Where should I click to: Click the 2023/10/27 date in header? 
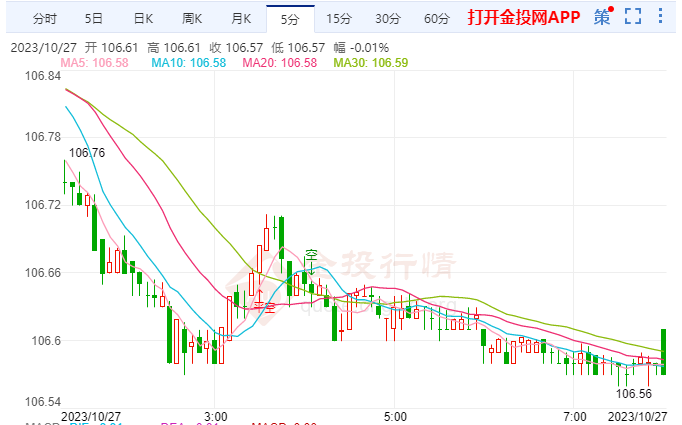tap(43, 47)
